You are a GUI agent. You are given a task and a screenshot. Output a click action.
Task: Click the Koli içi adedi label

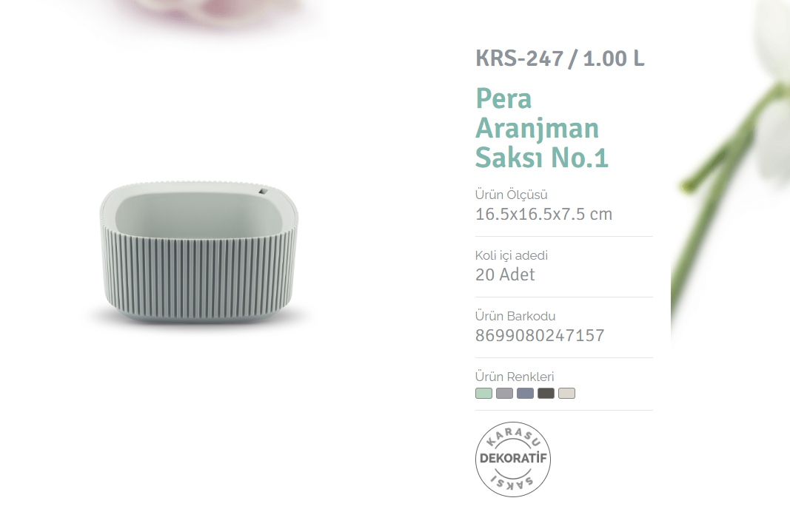(x=512, y=255)
